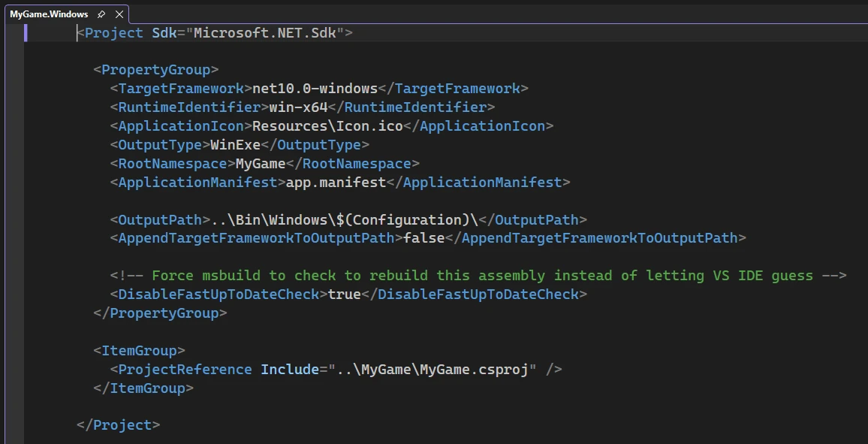Place the cursor on the closing PropertyGroup tag
The width and height of the screenshot is (868, 444).
(160, 313)
